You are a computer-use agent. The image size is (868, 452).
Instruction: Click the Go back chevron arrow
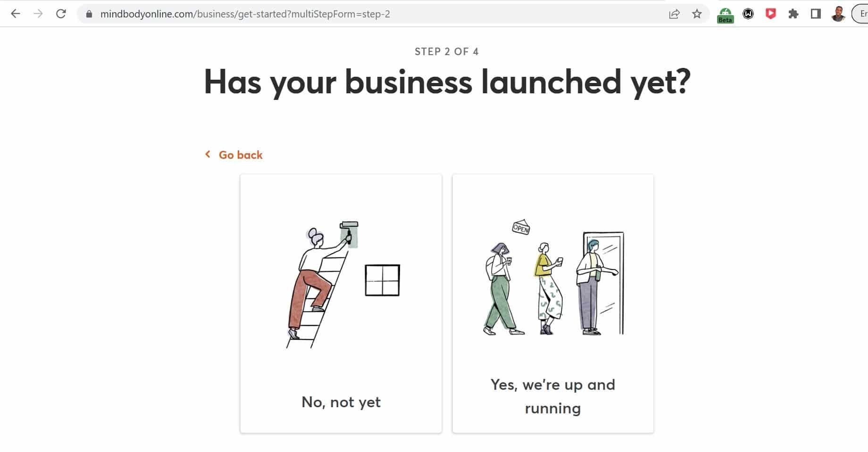(x=208, y=154)
